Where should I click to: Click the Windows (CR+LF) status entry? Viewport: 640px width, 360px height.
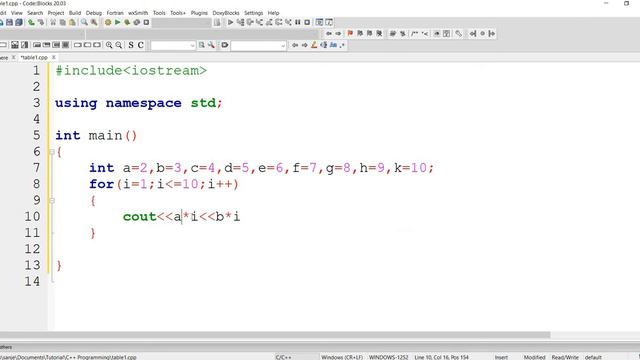[x=342, y=357]
